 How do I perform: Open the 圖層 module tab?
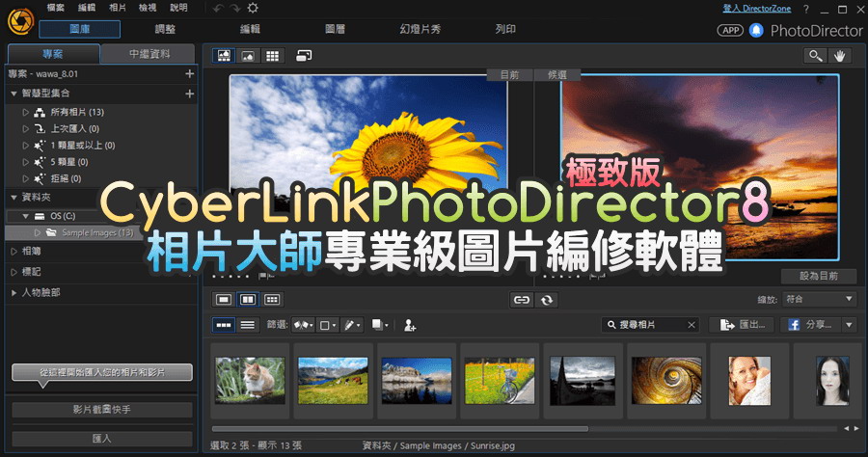pos(336,29)
